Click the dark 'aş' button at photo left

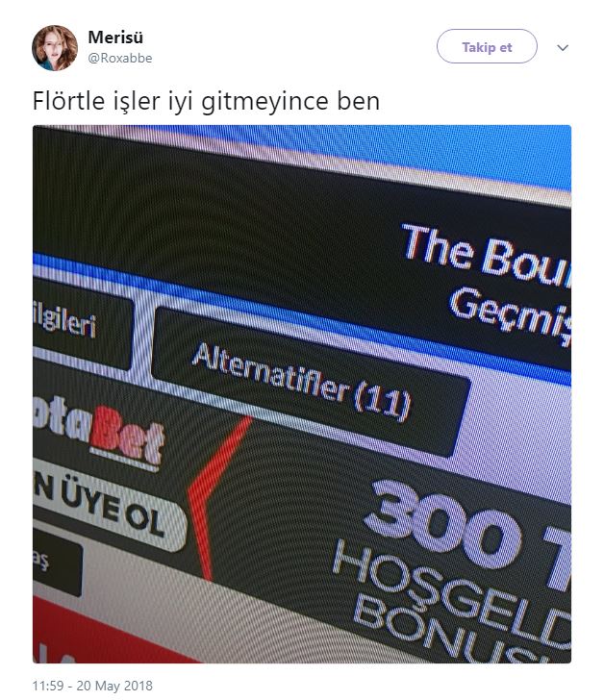coord(57,562)
